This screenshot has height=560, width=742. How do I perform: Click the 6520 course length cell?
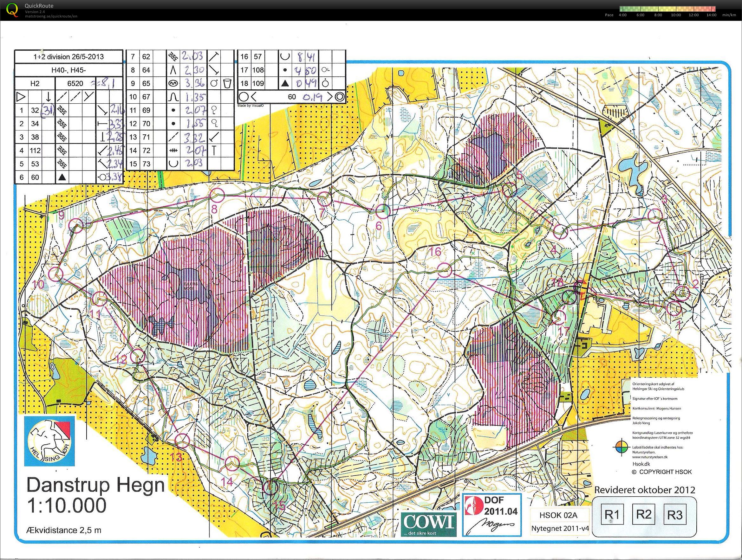coord(75,83)
